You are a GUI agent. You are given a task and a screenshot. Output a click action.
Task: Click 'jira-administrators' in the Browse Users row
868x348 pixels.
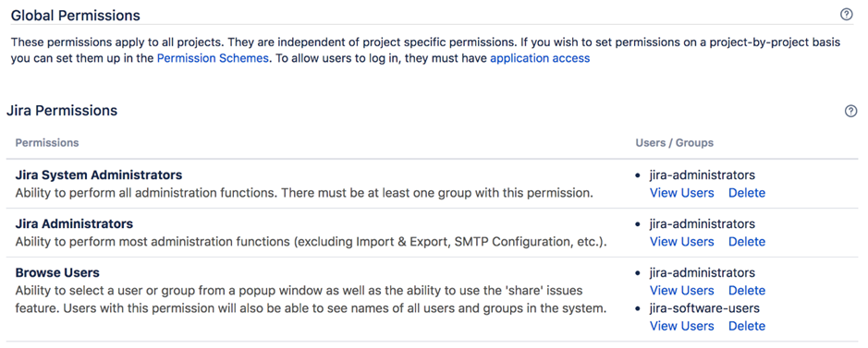pyautogui.click(x=703, y=272)
